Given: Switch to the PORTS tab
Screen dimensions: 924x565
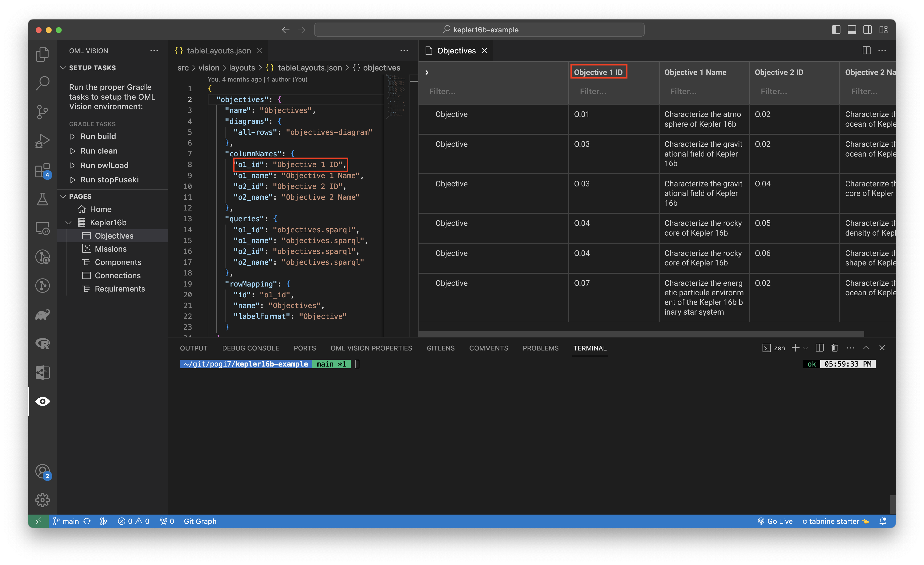Looking at the screenshot, I should point(305,348).
